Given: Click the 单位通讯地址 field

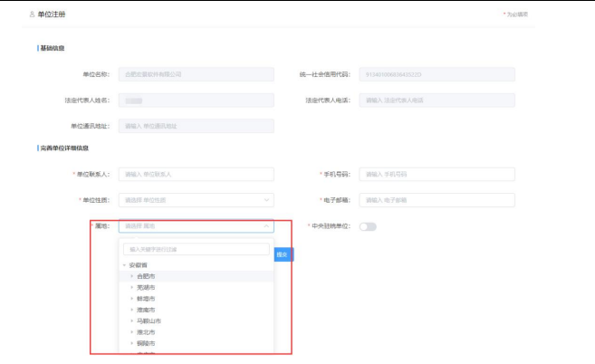Looking at the screenshot, I should [196, 126].
